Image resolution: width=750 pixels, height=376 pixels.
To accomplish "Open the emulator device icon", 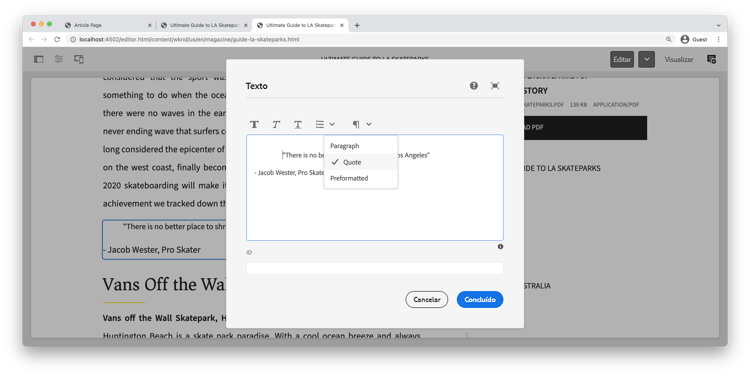I will point(79,59).
